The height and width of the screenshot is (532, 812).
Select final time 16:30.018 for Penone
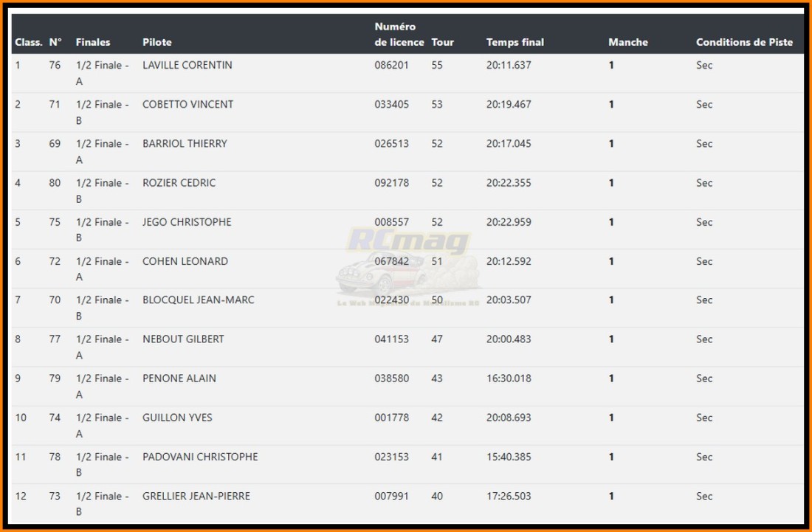pyautogui.click(x=508, y=378)
